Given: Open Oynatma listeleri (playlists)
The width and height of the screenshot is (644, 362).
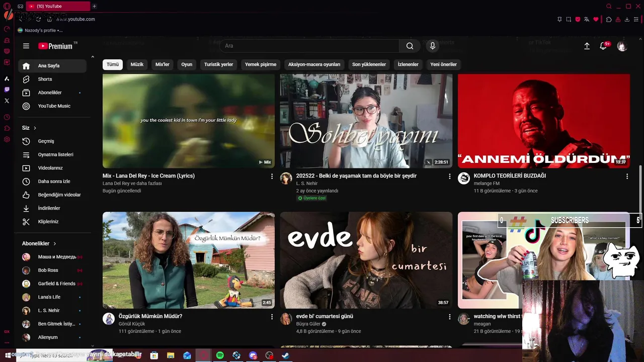Looking at the screenshot, I should click(52, 154).
